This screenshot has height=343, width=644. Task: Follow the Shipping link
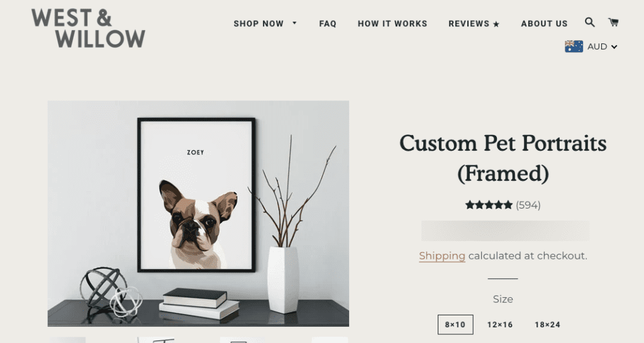pyautogui.click(x=442, y=256)
